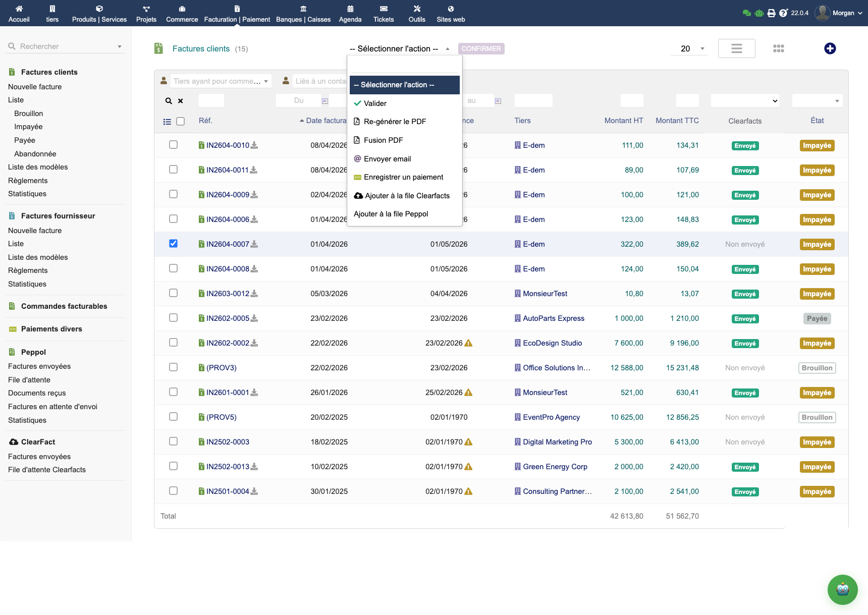Tick the checkbox for IN2603-0012

[173, 293]
